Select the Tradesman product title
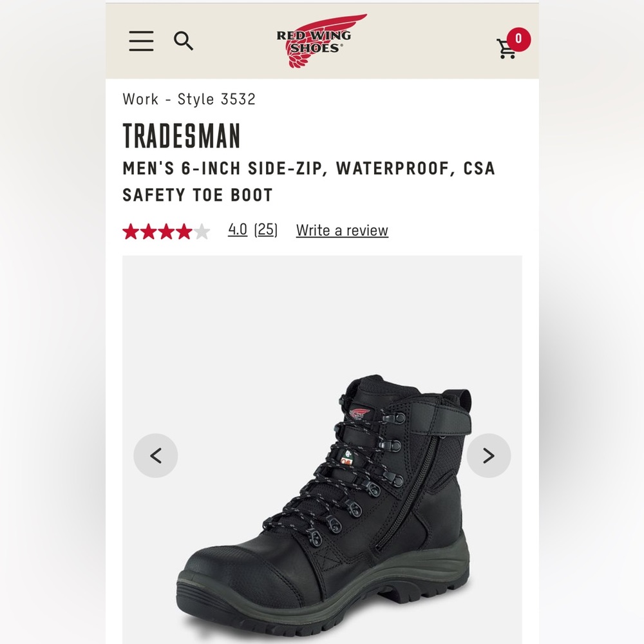The width and height of the screenshot is (644, 644). (182, 135)
